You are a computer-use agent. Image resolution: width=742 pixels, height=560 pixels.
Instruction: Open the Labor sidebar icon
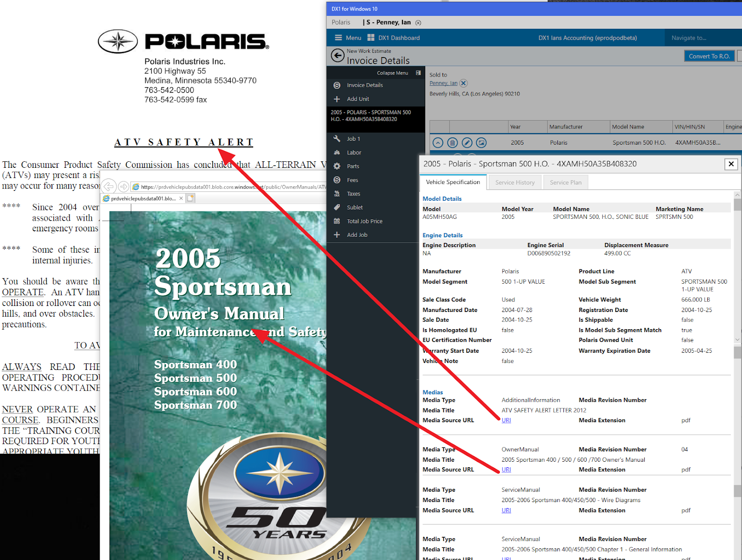click(337, 153)
